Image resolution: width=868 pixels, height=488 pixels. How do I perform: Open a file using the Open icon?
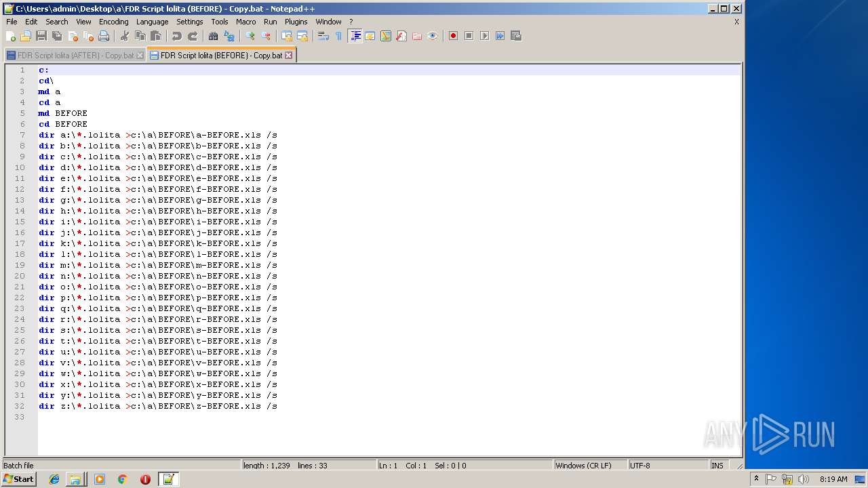point(26,36)
